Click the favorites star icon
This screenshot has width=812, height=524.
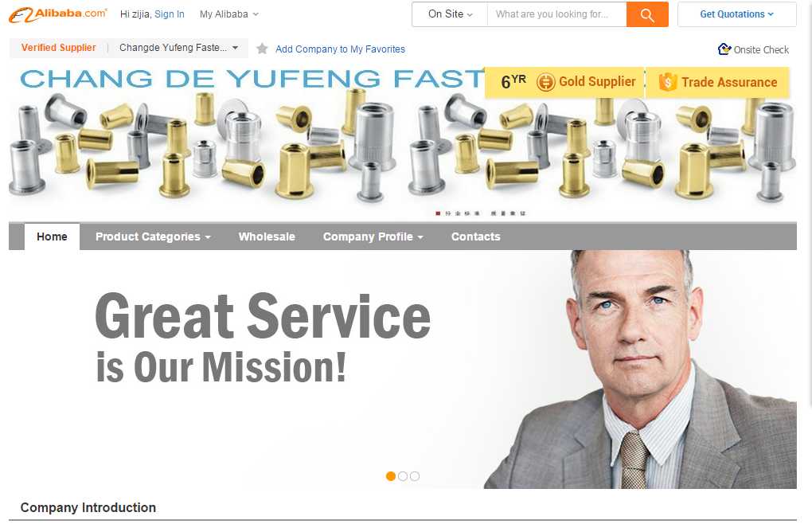(262, 49)
